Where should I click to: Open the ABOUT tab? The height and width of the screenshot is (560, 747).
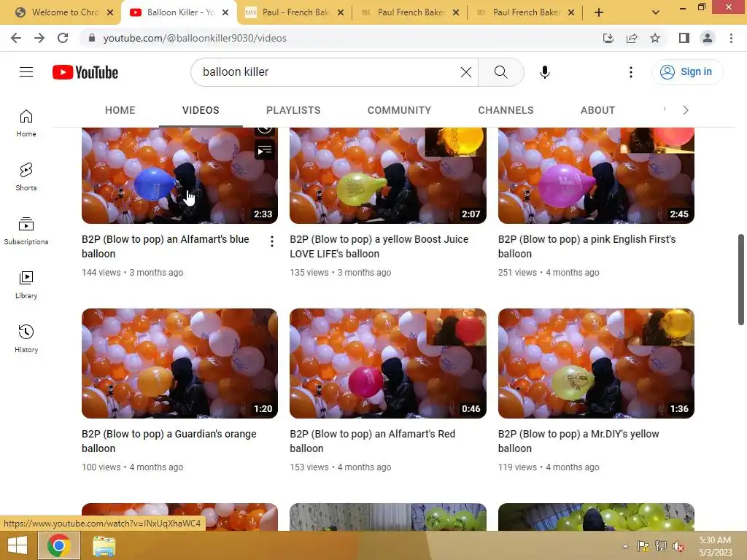tap(598, 110)
